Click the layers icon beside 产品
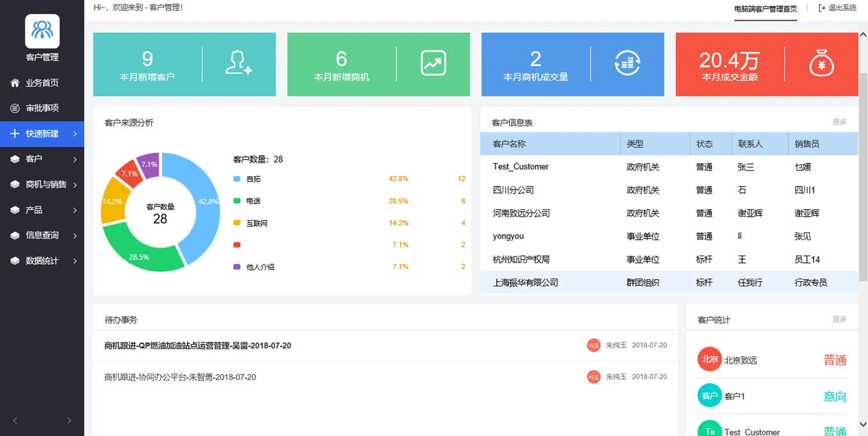Image resolution: width=868 pixels, height=436 pixels. click(x=15, y=210)
